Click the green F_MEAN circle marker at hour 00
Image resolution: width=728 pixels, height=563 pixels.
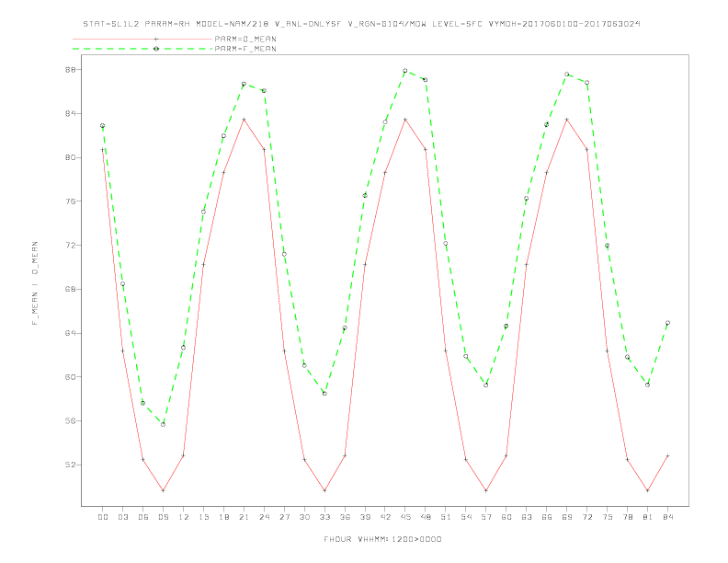point(103,125)
